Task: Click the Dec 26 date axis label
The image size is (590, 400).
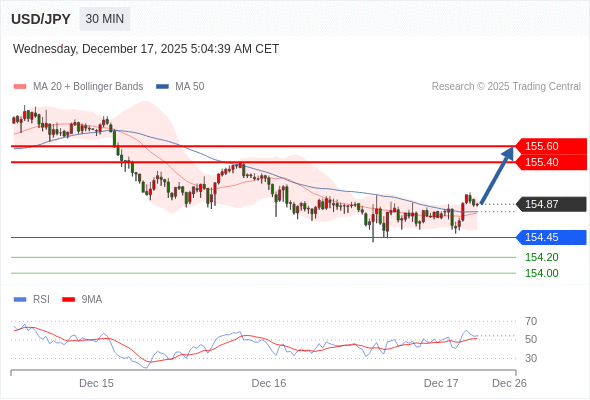Action: coord(509,383)
